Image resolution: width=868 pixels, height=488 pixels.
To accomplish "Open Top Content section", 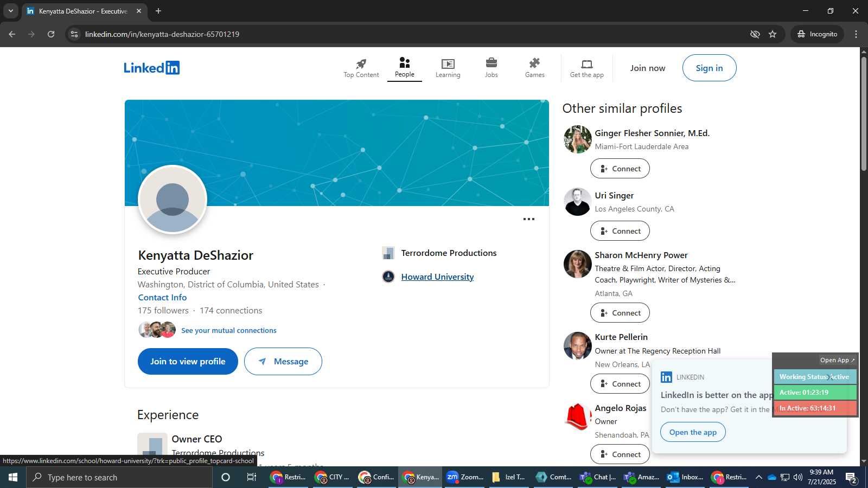I will click(x=361, y=68).
